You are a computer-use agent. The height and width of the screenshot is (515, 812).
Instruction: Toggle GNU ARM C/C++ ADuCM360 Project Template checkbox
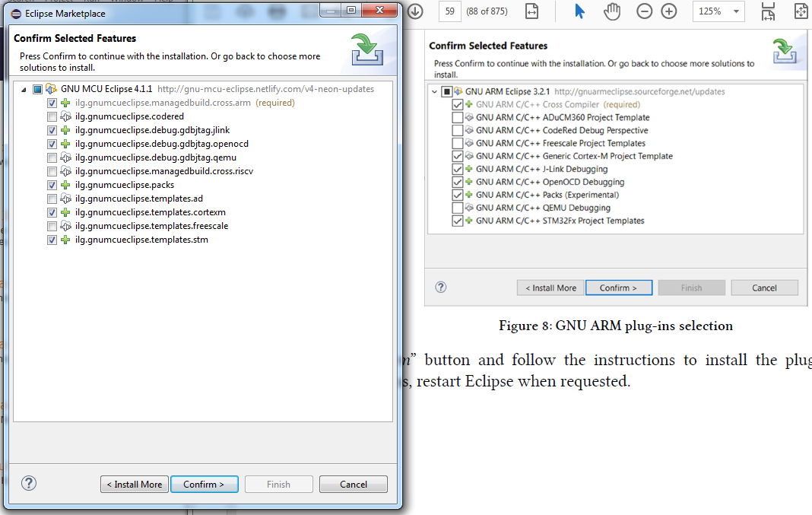point(457,118)
